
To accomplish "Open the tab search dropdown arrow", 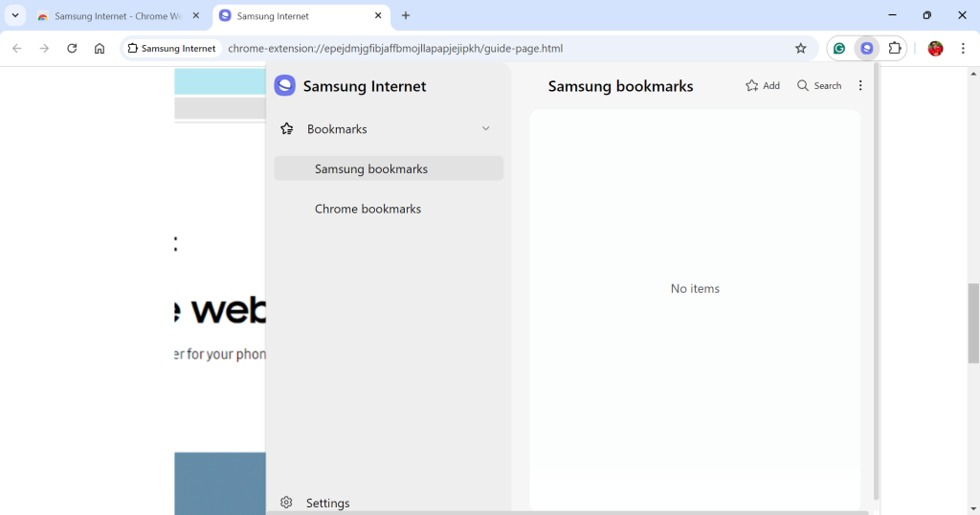I will (x=15, y=15).
